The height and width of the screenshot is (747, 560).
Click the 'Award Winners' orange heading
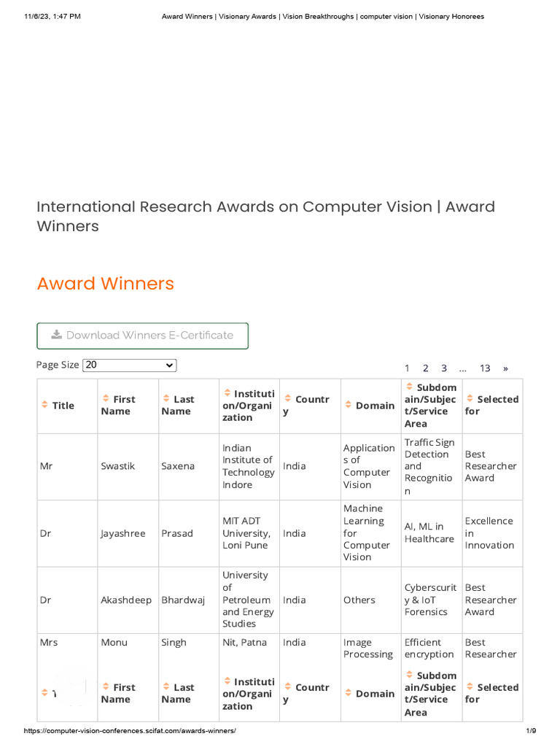click(106, 284)
